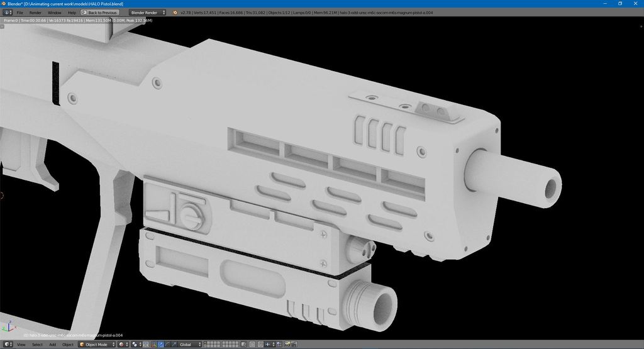Open the Info editor type selector
Image resolution: width=644 pixels, height=349 pixels.
click(x=8, y=13)
